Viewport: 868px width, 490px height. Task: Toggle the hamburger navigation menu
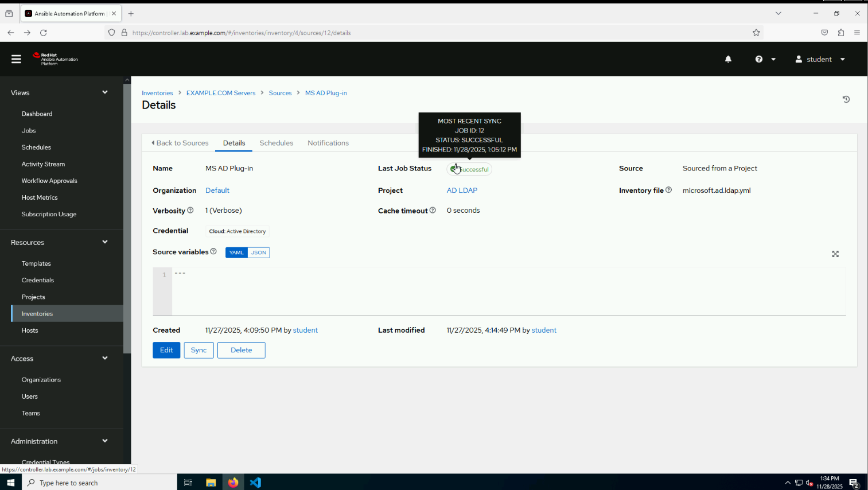coord(16,59)
